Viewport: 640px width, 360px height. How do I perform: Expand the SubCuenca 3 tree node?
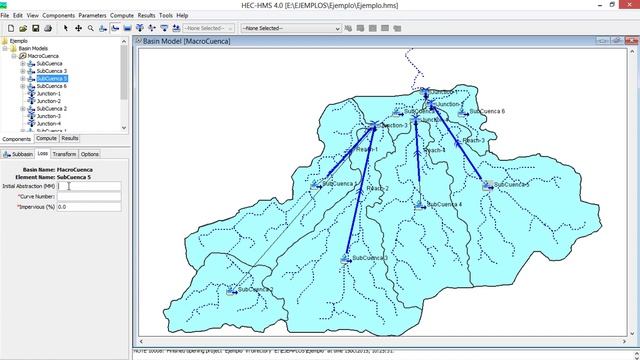[x=23, y=71]
